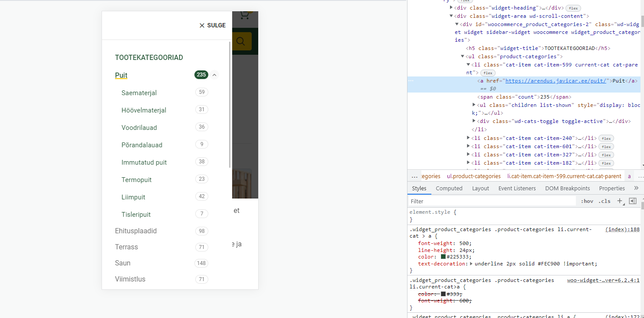This screenshot has width=644, height=318.
Task: Collapse the widget-area wd-scroll-content div
Action: click(x=451, y=16)
